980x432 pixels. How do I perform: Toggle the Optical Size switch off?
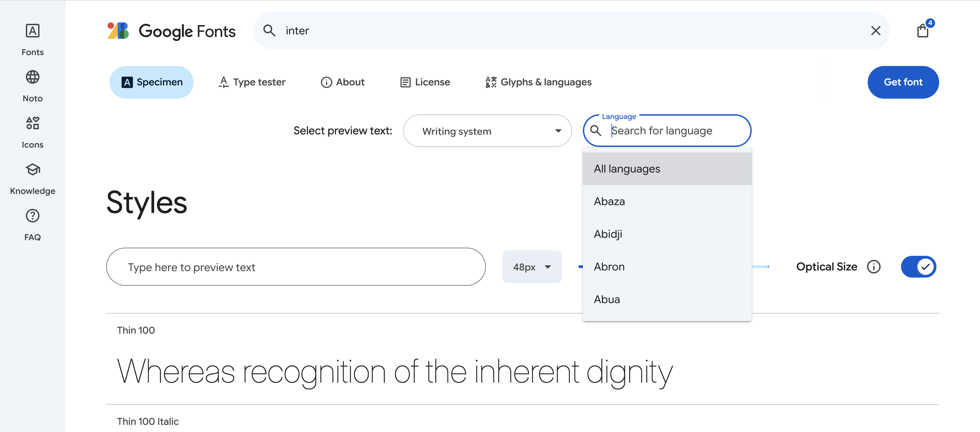[x=918, y=267]
